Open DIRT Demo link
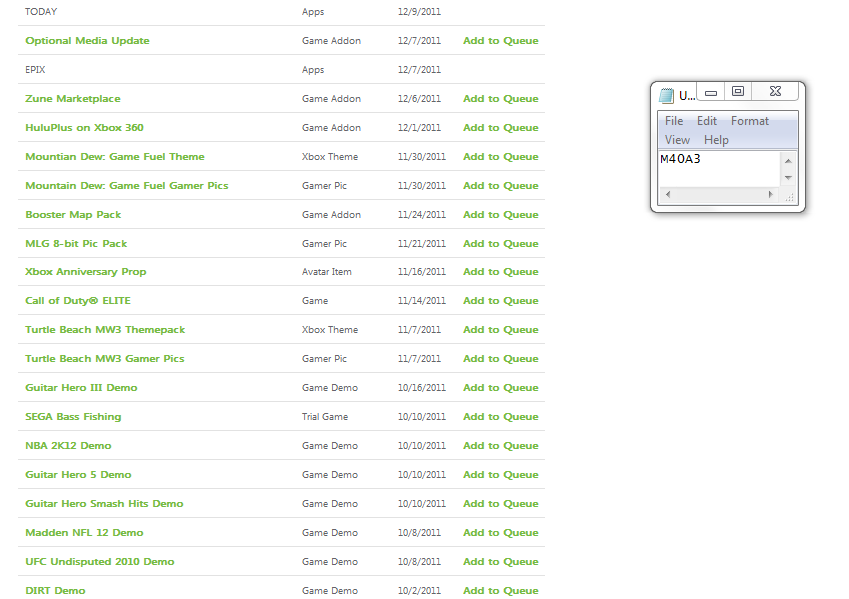849x599 pixels. coord(55,591)
